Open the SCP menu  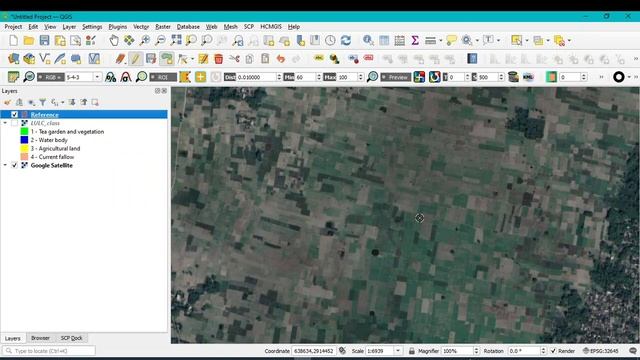click(x=249, y=27)
